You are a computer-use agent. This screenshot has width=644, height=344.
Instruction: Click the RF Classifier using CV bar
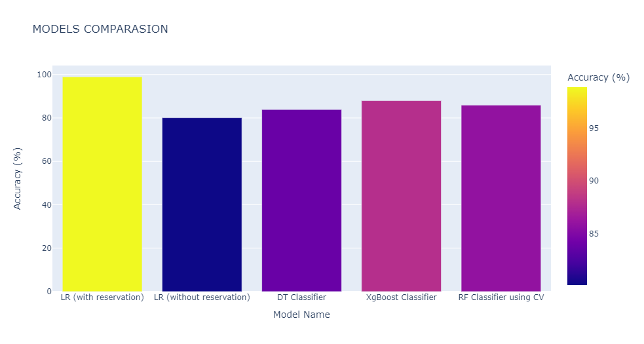pyautogui.click(x=501, y=198)
